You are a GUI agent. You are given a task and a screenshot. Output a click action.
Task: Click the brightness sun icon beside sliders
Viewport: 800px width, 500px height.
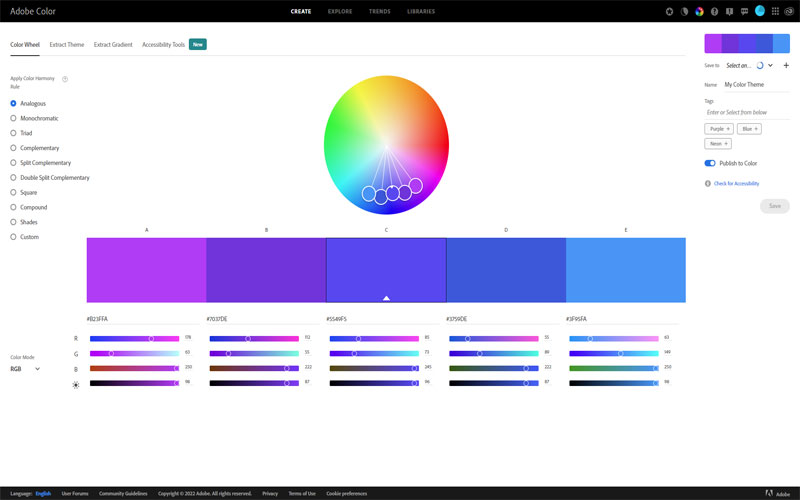[76, 385]
